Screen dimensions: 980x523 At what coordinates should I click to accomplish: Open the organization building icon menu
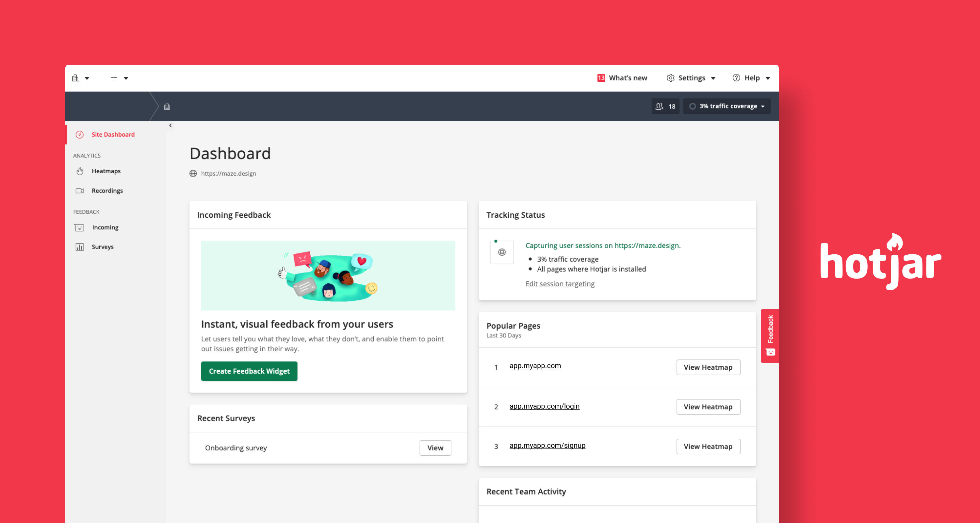tap(75, 78)
